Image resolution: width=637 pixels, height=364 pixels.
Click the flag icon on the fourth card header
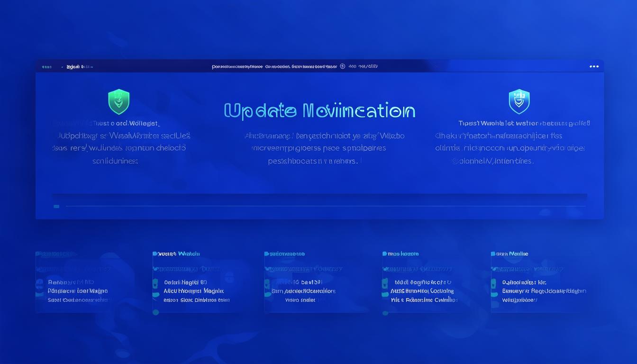(x=384, y=254)
